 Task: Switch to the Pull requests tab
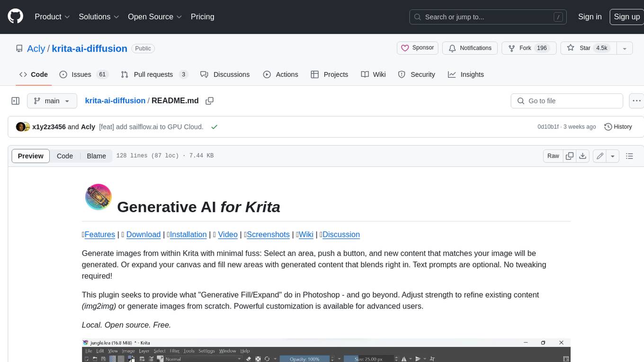click(x=154, y=74)
